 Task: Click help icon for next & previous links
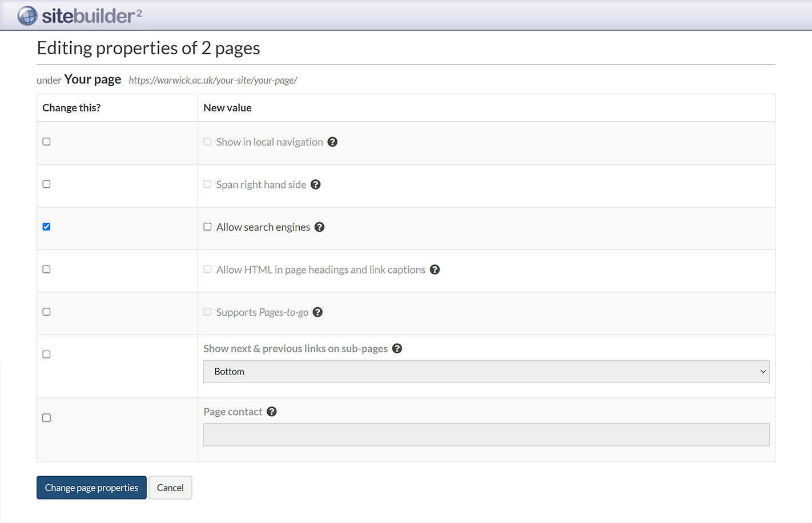[x=397, y=349]
